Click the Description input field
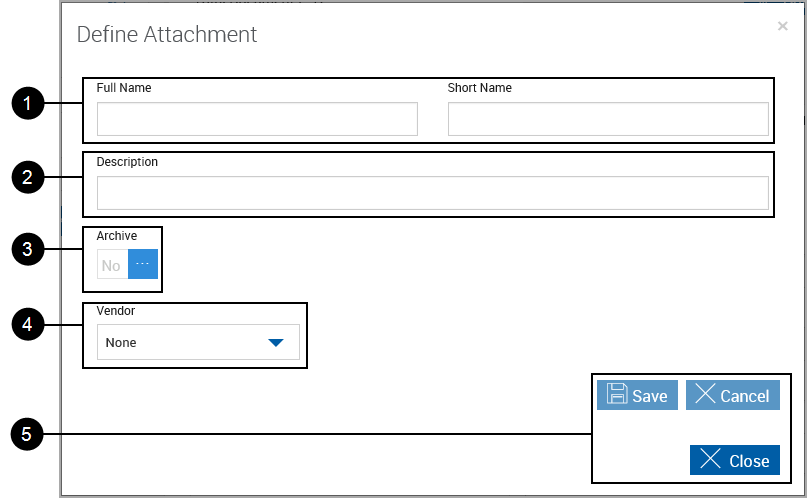The height and width of the screenshot is (498, 807). 432,193
